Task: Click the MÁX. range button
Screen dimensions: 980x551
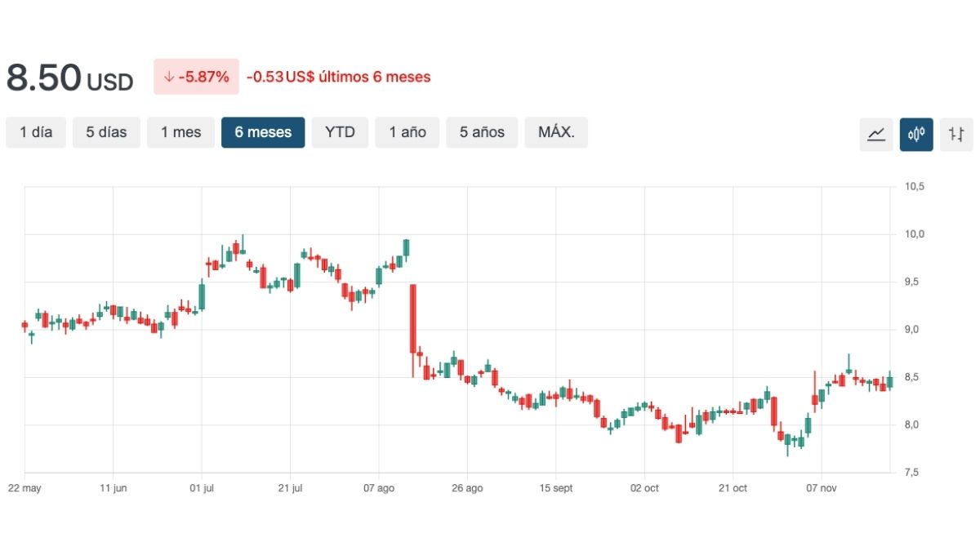Action: (562, 132)
